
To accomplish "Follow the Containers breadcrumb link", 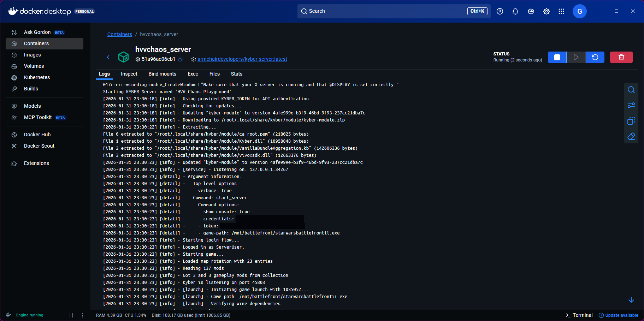I will [x=120, y=34].
